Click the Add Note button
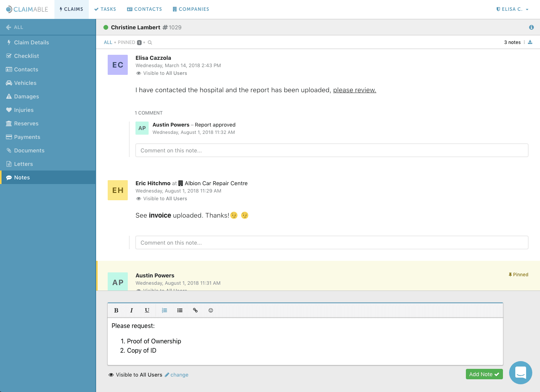The height and width of the screenshot is (392, 540). pos(484,374)
